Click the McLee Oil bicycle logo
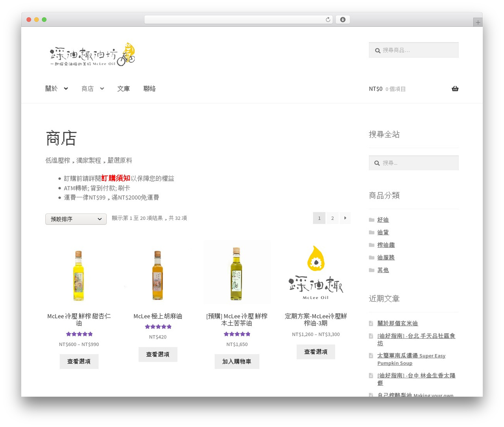This screenshot has height=427, width=504. point(93,54)
